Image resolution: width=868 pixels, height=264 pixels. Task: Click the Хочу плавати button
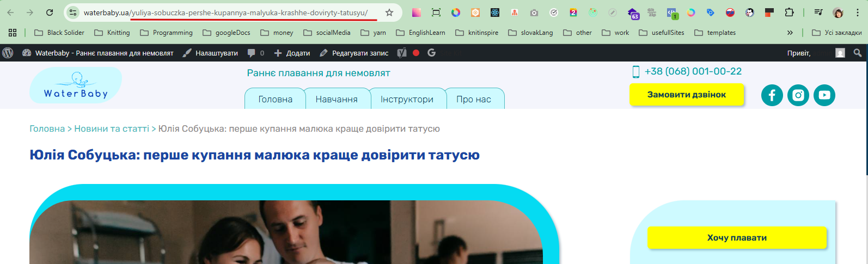click(x=737, y=237)
